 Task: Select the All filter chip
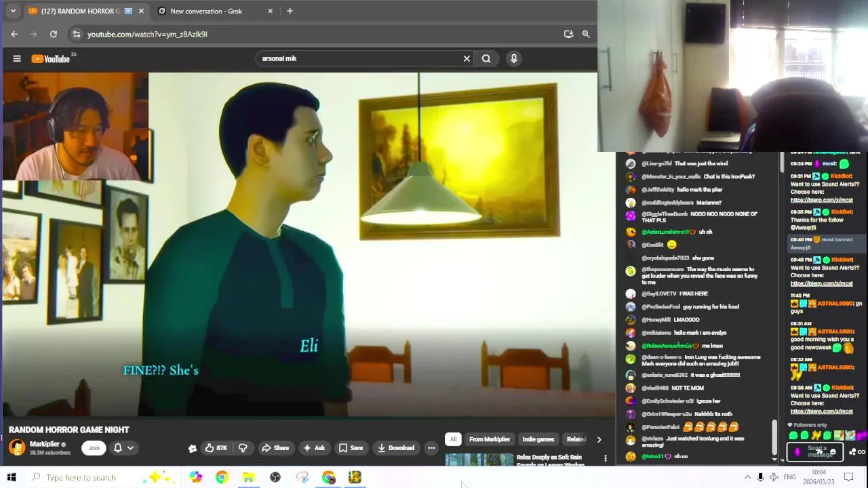[453, 439]
